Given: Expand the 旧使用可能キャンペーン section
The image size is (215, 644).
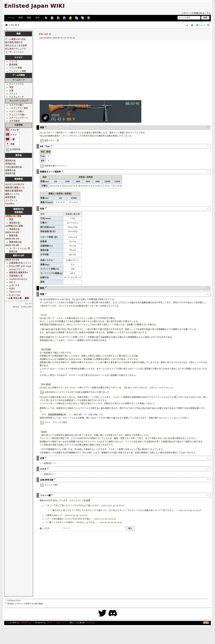Looking at the screenshot, I should click(42, 166).
